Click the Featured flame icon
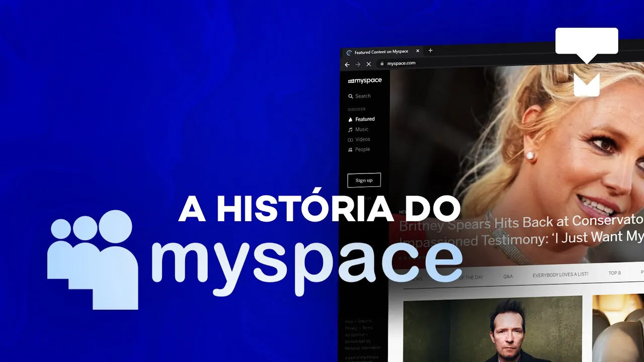644x362 pixels. click(350, 120)
